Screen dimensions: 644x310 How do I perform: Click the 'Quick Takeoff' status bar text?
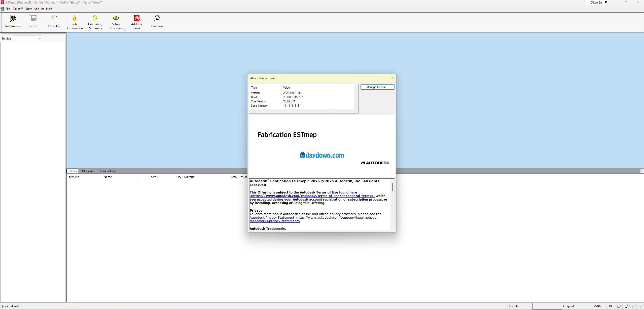pyautogui.click(x=10, y=306)
